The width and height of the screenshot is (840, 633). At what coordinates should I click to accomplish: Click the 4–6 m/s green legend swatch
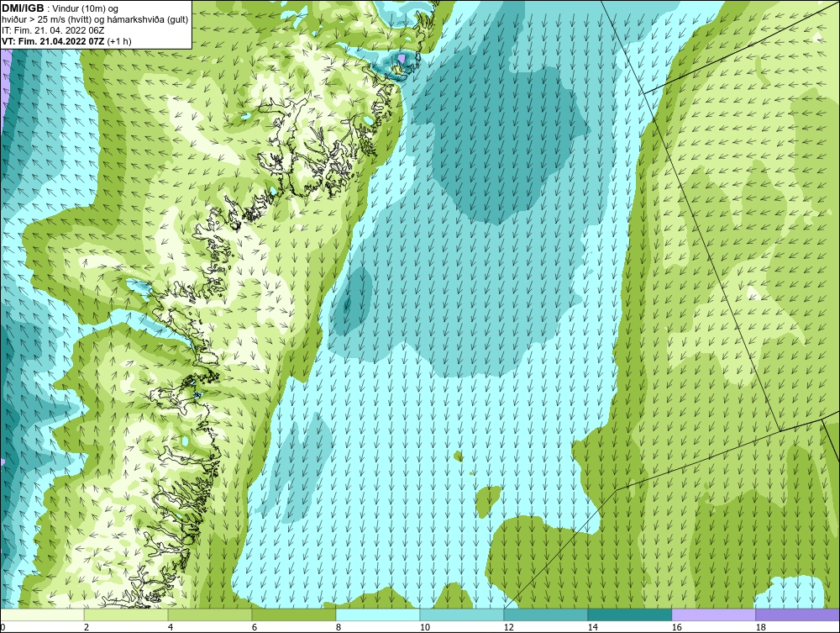click(x=210, y=615)
